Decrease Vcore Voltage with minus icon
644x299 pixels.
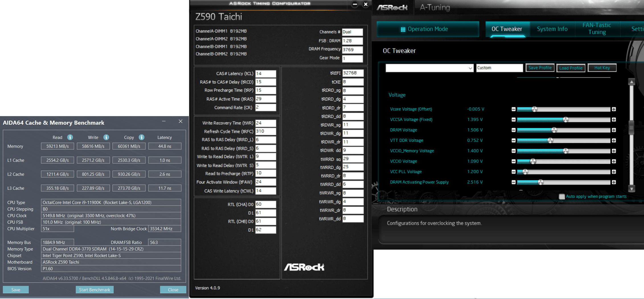(x=514, y=109)
